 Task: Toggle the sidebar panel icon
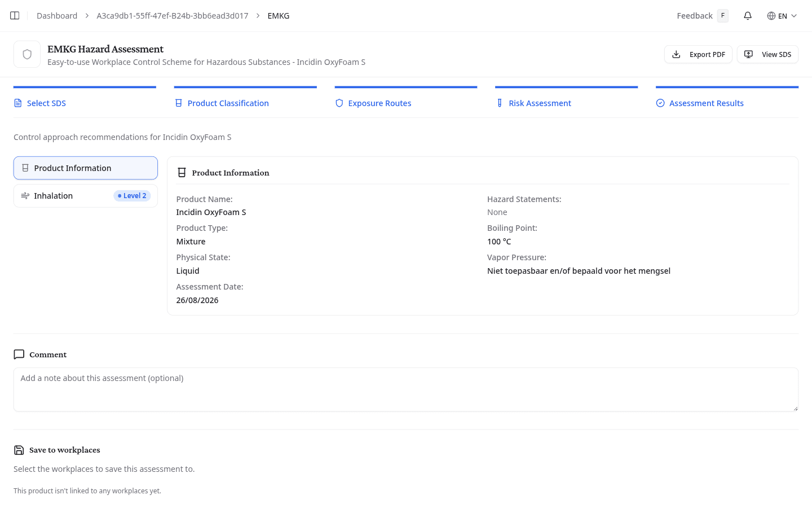coord(15,16)
